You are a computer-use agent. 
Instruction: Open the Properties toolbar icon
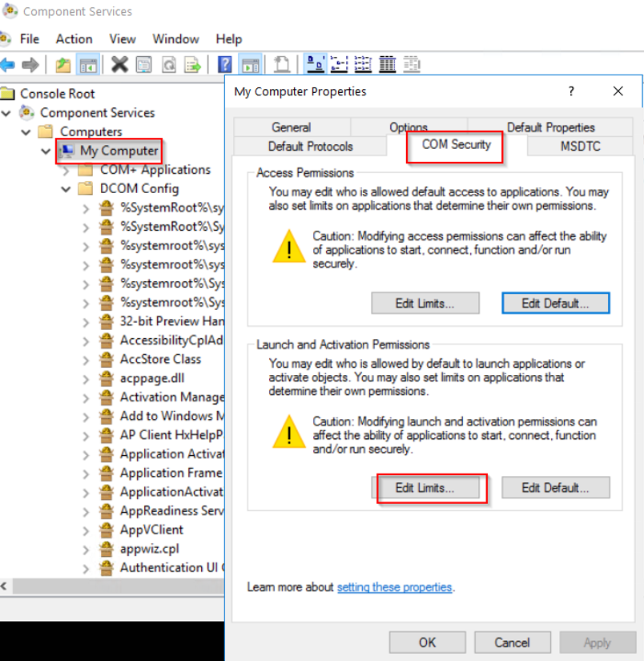pos(144,65)
